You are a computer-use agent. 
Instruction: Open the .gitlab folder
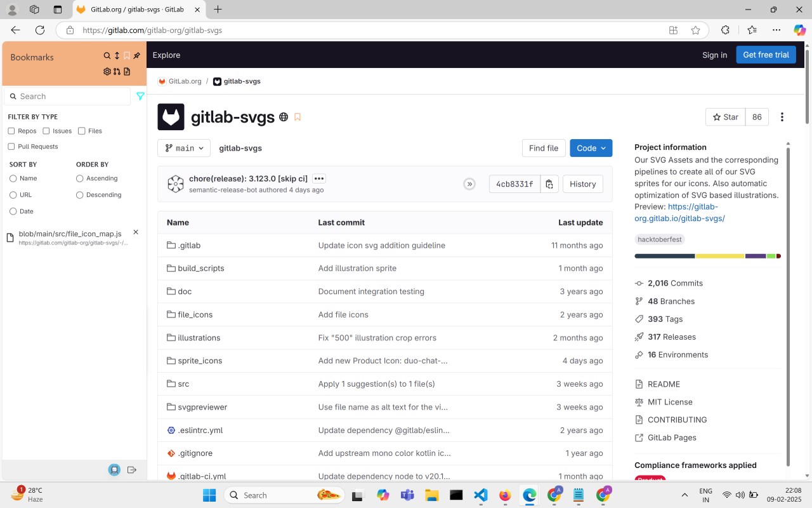click(189, 245)
